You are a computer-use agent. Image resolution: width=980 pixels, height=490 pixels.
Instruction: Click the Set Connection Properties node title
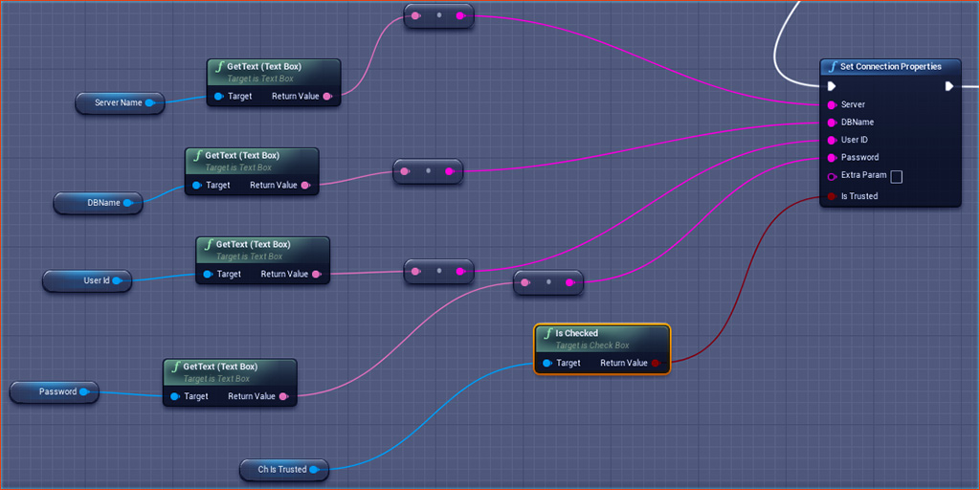pyautogui.click(x=890, y=67)
